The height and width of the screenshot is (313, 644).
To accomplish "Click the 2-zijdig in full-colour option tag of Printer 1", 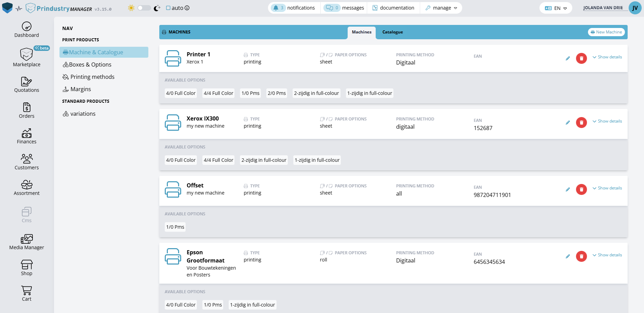I will [316, 93].
